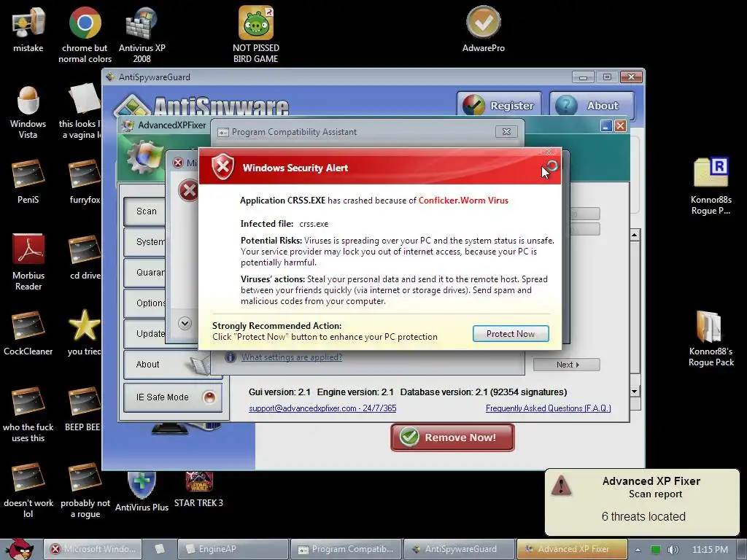
Task: Minimize the AdvancedXPFixer window
Action: [606, 125]
